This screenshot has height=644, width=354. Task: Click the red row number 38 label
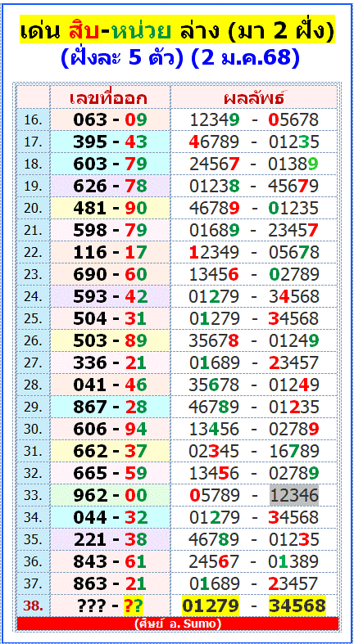pos(33,606)
